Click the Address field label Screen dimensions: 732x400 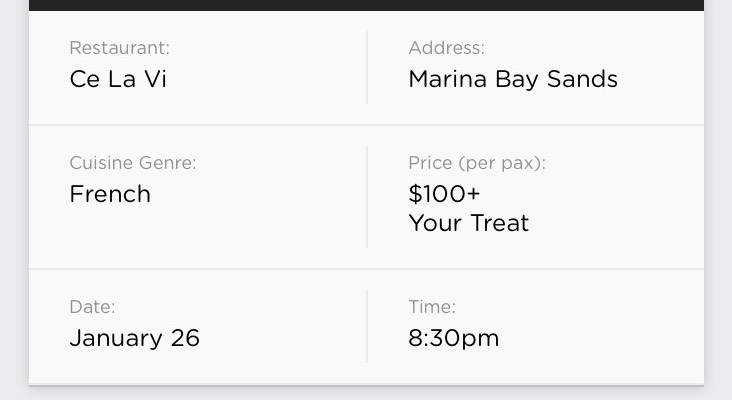tap(446, 48)
